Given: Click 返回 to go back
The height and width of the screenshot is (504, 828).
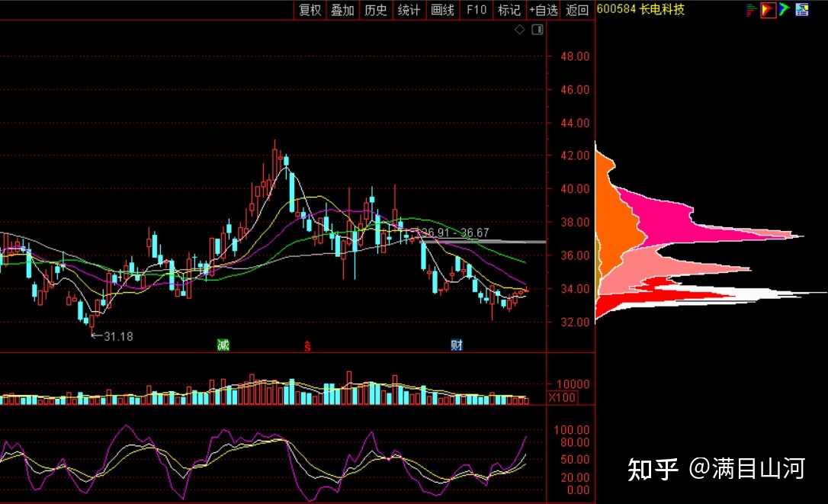Looking at the screenshot, I should pyautogui.click(x=577, y=10).
